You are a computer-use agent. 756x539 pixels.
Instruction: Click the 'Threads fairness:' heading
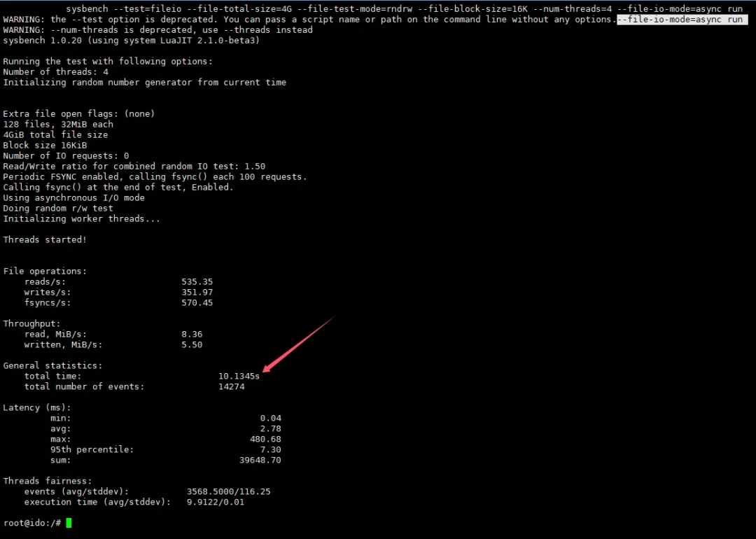[x=48, y=481]
